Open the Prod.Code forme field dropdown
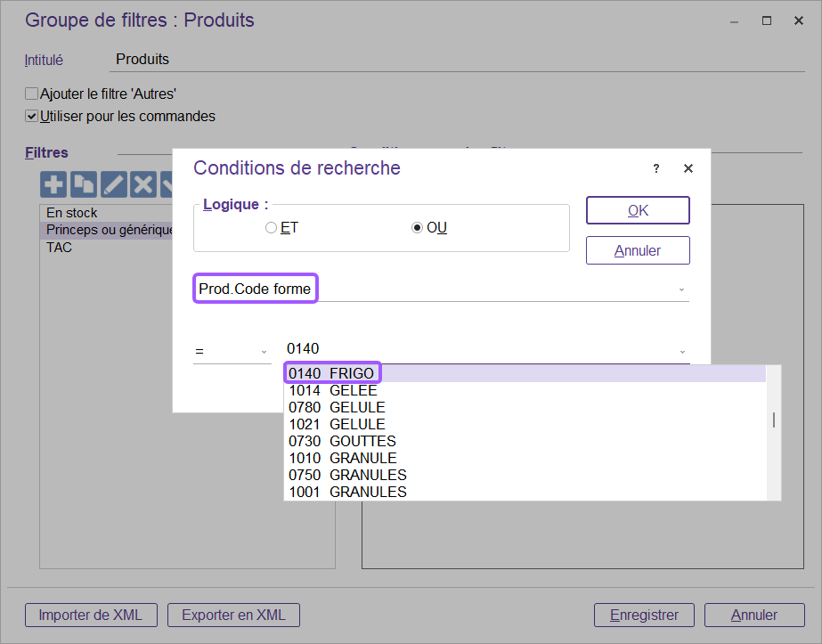822x644 pixels. [x=681, y=289]
